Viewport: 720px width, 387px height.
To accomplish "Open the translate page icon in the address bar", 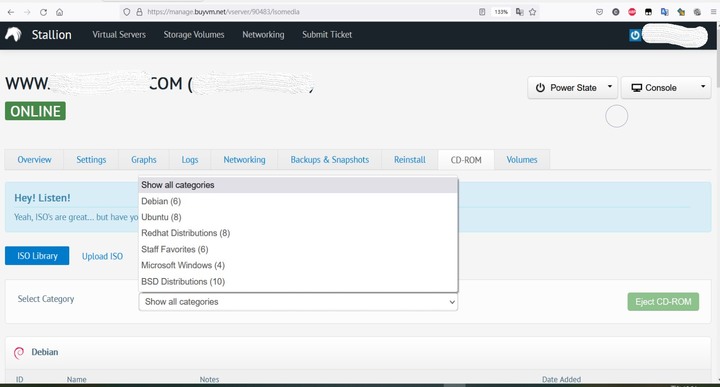I will click(519, 12).
